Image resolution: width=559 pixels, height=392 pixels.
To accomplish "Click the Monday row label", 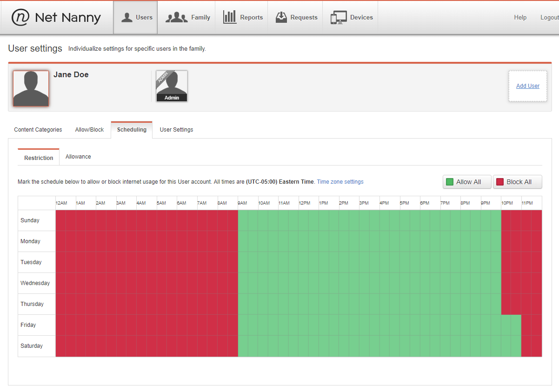I will tap(31, 241).
